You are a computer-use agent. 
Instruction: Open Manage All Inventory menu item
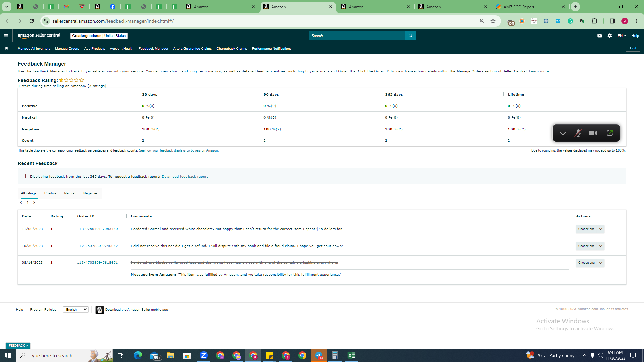pyautogui.click(x=34, y=49)
